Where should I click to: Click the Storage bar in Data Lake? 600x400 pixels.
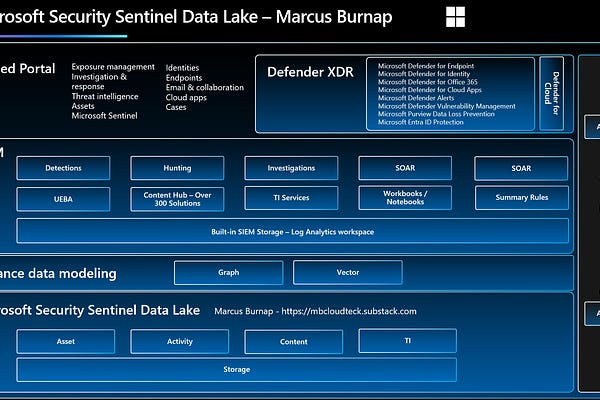pos(236,370)
